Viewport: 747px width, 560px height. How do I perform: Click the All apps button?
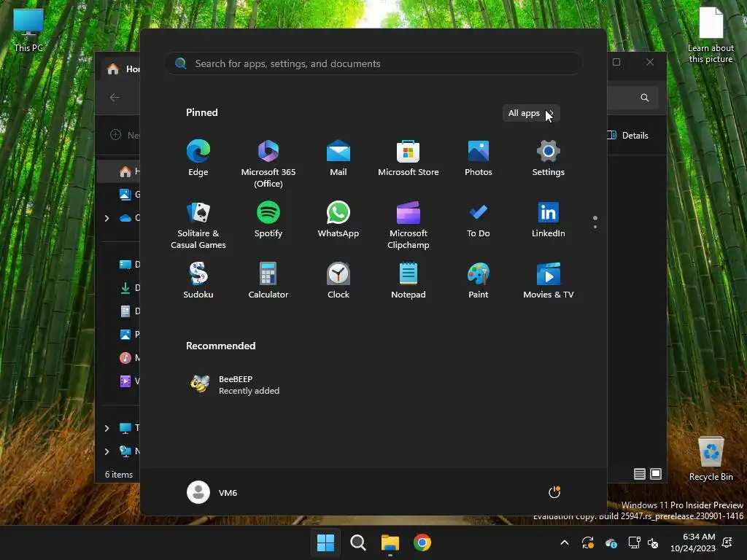pos(531,113)
